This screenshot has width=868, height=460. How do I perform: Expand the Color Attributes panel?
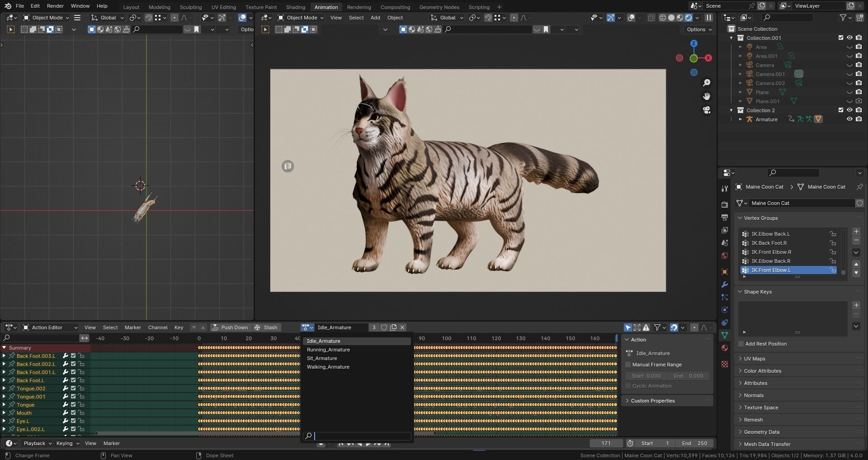coord(762,371)
